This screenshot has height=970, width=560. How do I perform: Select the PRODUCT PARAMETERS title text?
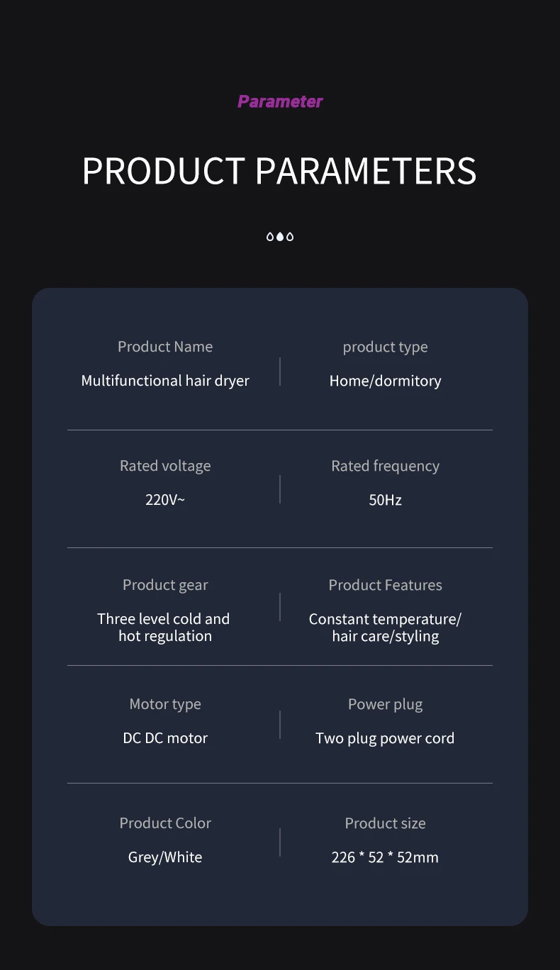(279, 171)
